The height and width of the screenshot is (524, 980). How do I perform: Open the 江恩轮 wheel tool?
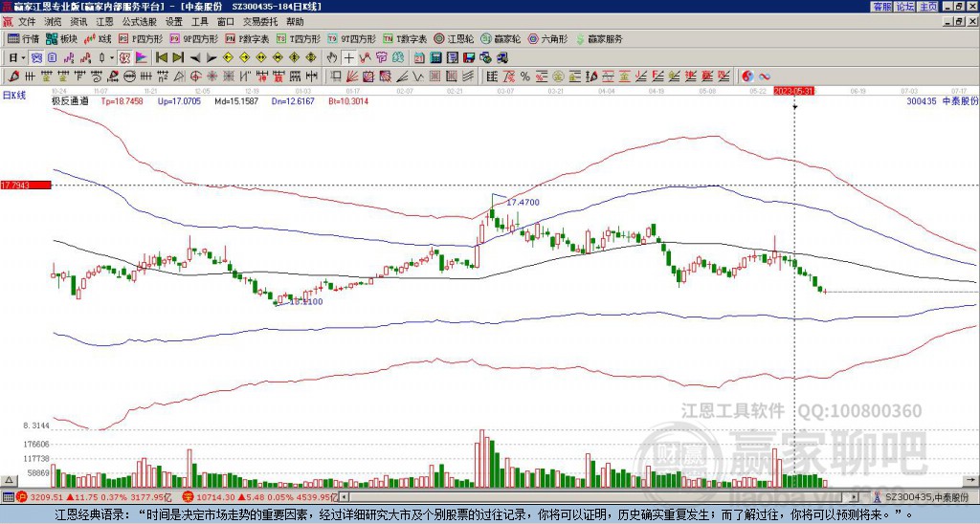pos(454,38)
